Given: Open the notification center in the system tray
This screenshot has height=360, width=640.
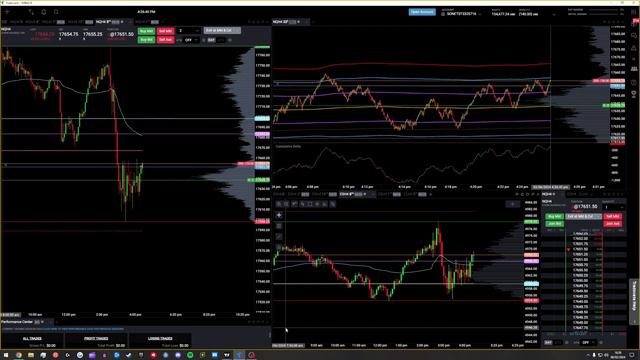Looking at the screenshot, I should pos(631,355).
